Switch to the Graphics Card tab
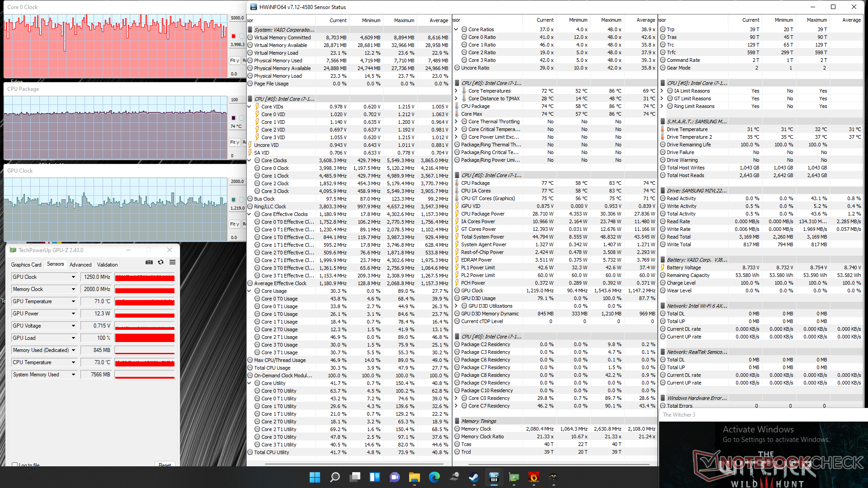Screen dimensions: 868x488 coord(26,265)
